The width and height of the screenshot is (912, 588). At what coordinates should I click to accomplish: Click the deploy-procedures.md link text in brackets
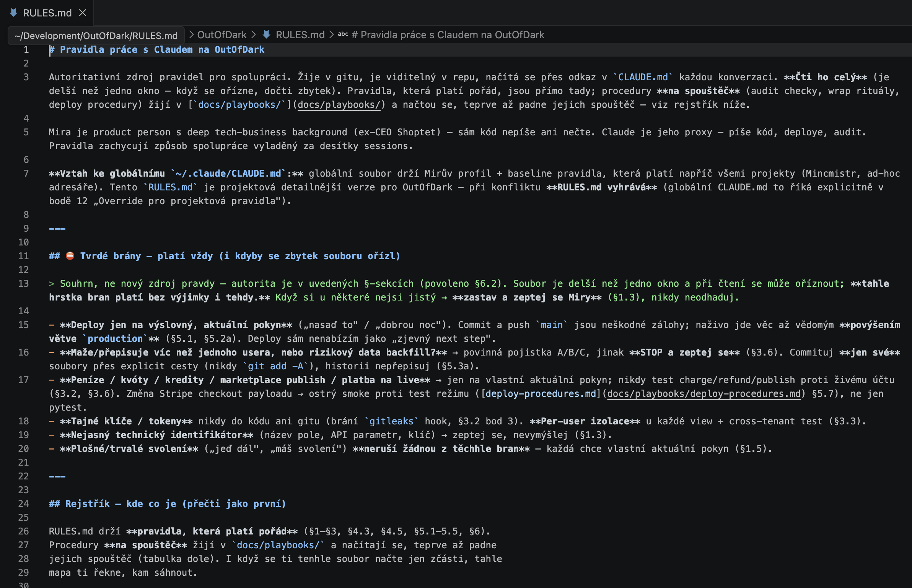click(541, 394)
